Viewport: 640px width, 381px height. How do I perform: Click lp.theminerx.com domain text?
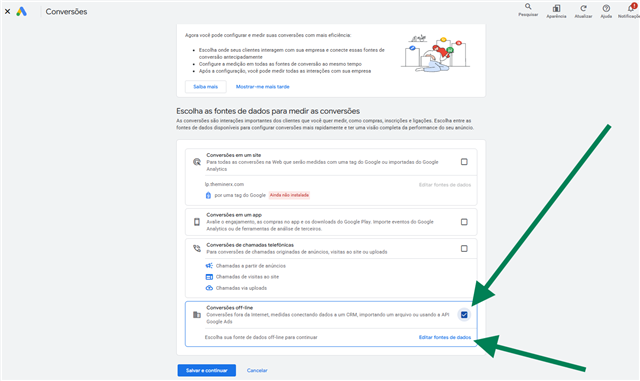[x=224, y=184]
